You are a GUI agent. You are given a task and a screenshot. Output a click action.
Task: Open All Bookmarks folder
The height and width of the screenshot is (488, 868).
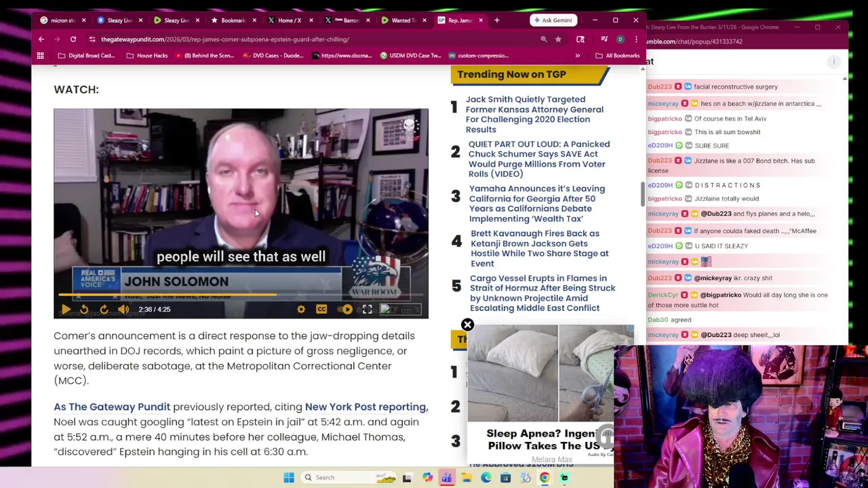coord(618,56)
